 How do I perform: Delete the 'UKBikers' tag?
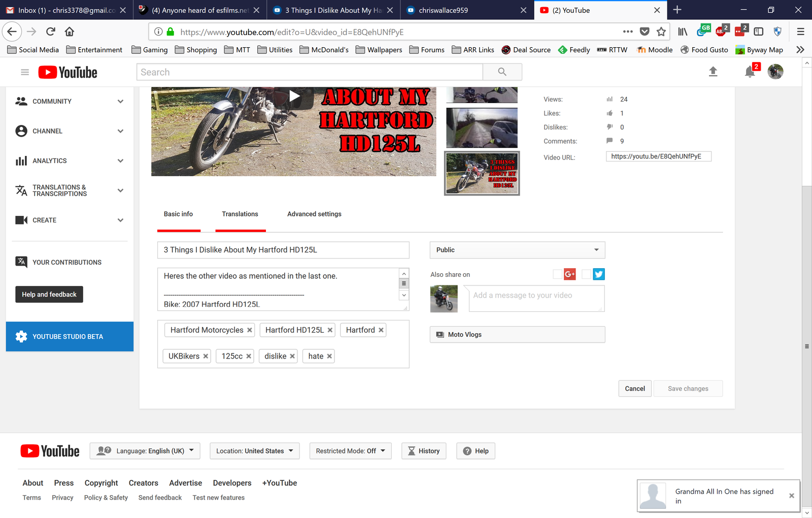(206, 357)
